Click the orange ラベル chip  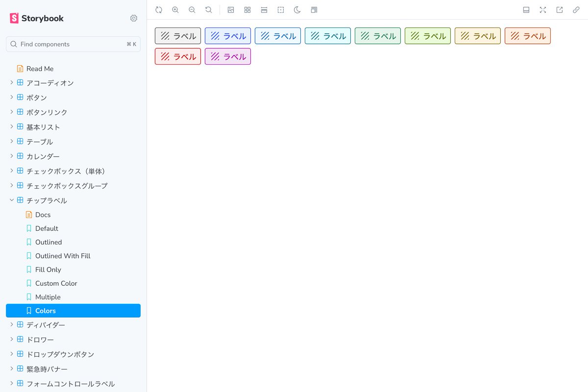point(528,36)
